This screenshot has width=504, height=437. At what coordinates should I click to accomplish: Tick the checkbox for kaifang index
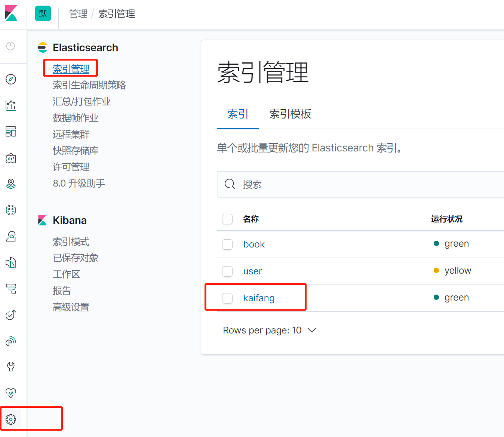pyautogui.click(x=227, y=298)
